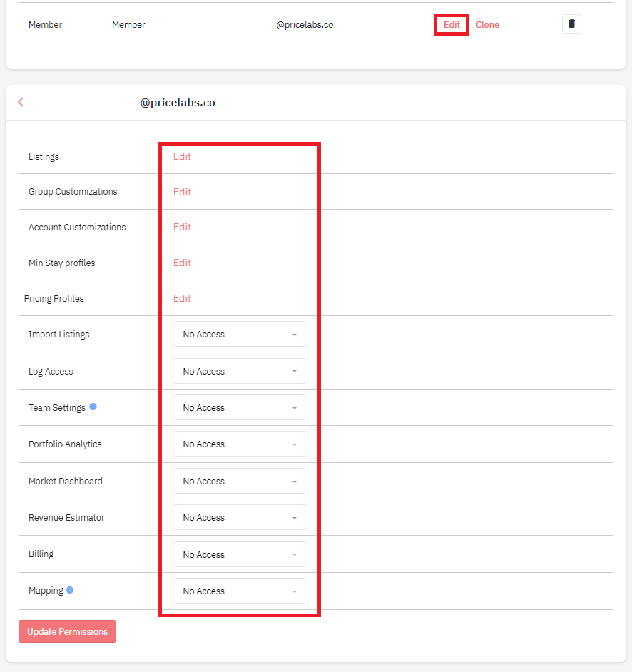This screenshot has height=672, width=632.
Task: Edit the Listings permissions
Action: coord(182,156)
